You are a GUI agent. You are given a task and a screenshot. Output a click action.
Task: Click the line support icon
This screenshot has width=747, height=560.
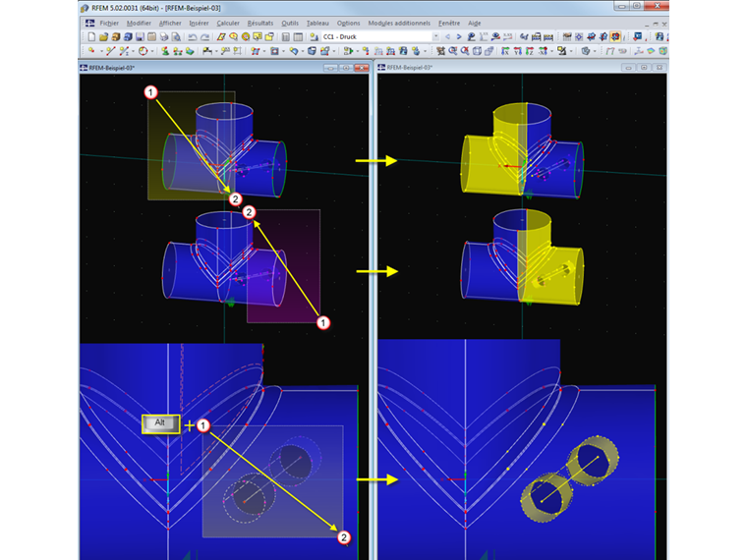point(178,51)
